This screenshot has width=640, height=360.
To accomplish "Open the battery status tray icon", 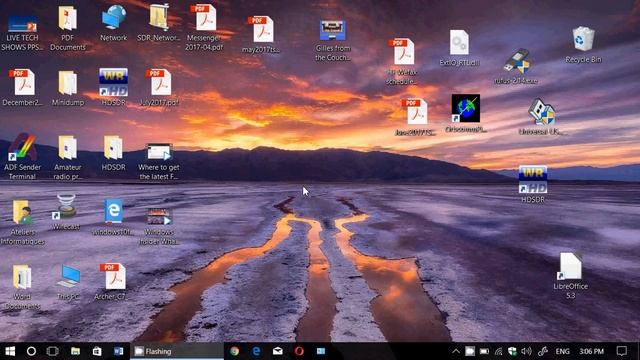I will [484, 351].
